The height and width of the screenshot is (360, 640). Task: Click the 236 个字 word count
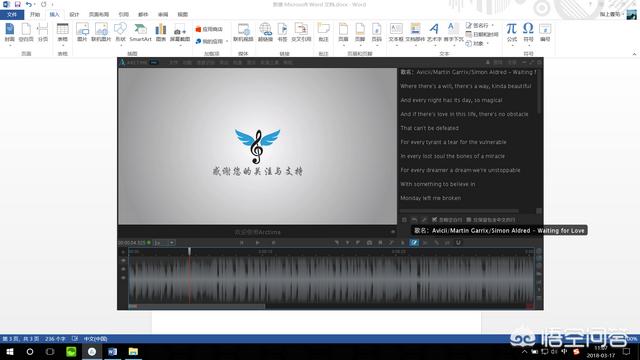coord(55,339)
